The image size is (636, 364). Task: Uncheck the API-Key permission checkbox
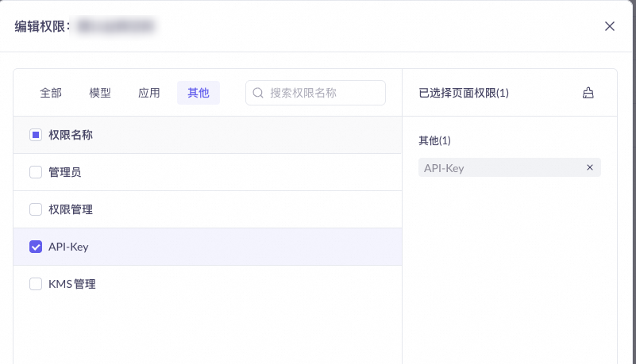coord(36,247)
